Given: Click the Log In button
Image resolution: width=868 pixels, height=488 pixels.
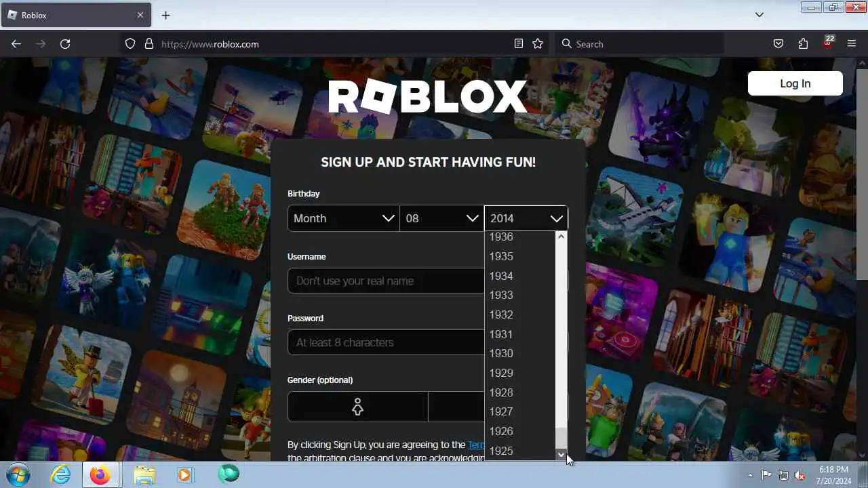Looking at the screenshot, I should (795, 83).
